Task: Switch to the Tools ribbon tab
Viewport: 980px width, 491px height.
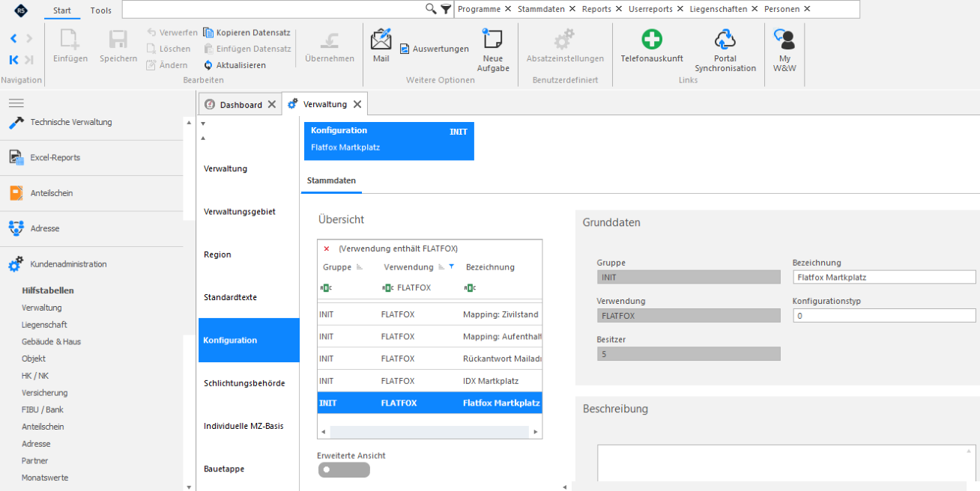Action: (100, 10)
